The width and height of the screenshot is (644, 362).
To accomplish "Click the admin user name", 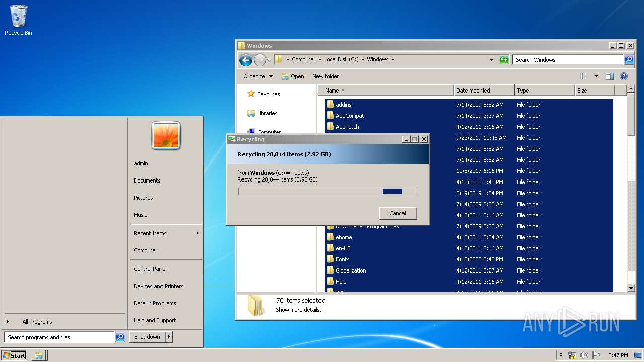I will coord(141,163).
